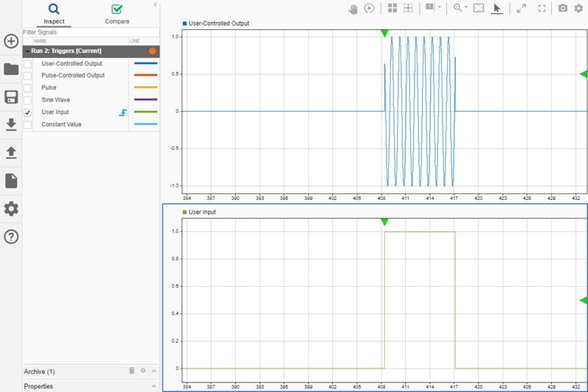The width and height of the screenshot is (588, 392).
Task: Click the Import data down-arrow icon
Action: coord(11,124)
